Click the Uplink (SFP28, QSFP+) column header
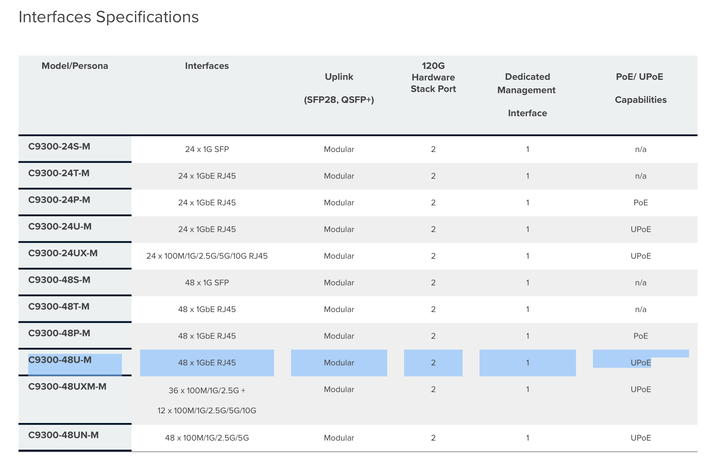This screenshot has height=464, width=713. [x=339, y=88]
